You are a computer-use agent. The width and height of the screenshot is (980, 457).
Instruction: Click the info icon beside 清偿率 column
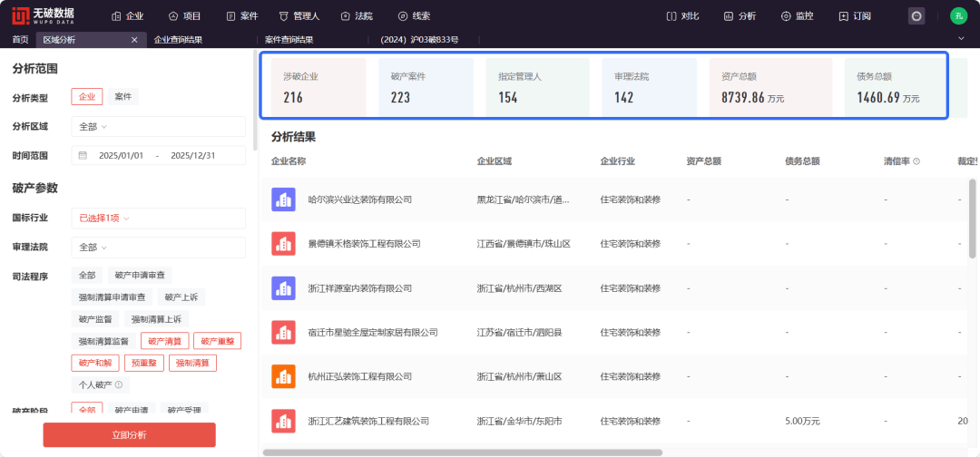tap(916, 161)
